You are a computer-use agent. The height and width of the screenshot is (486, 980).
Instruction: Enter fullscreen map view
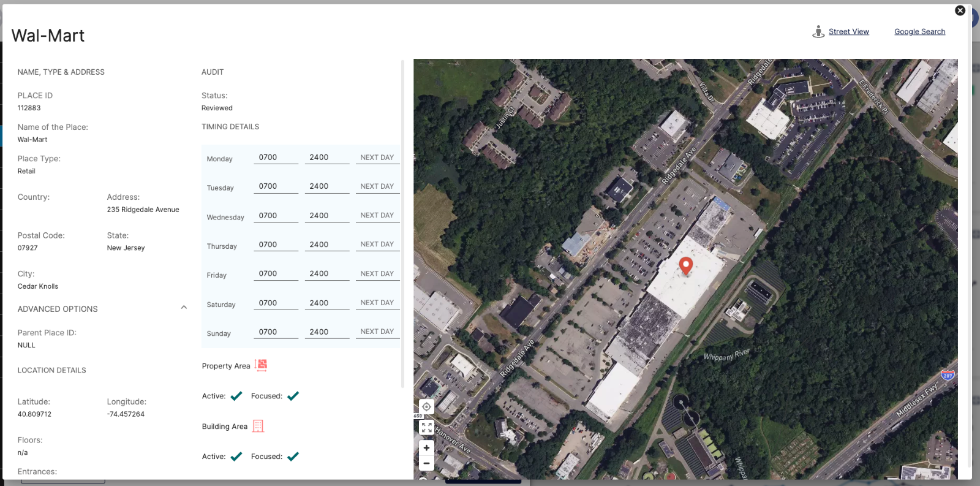click(426, 427)
